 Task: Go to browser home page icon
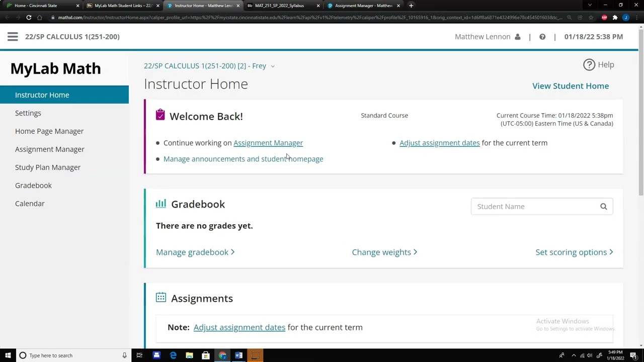(40, 17)
